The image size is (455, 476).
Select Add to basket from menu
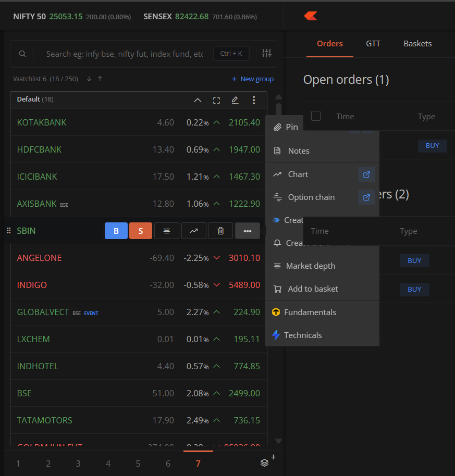coord(313,289)
